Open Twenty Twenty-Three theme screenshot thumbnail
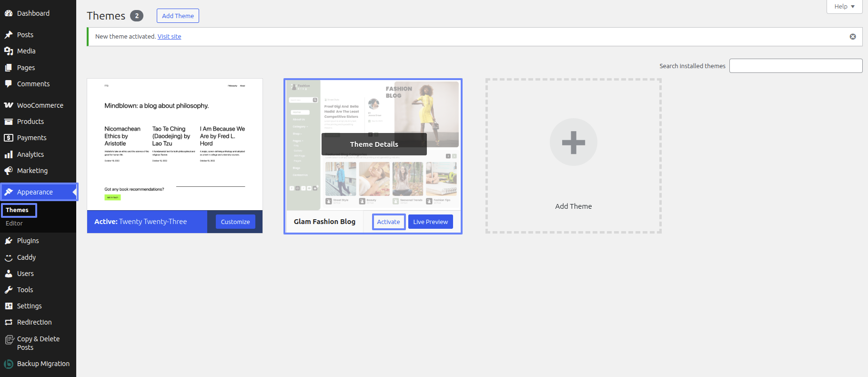The height and width of the screenshot is (377, 868). click(x=175, y=144)
